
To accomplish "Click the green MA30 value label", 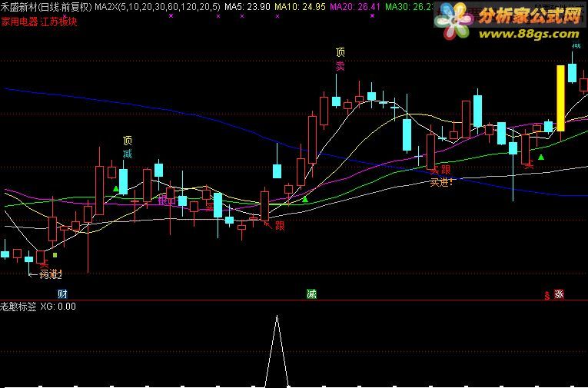I will click(410, 7).
